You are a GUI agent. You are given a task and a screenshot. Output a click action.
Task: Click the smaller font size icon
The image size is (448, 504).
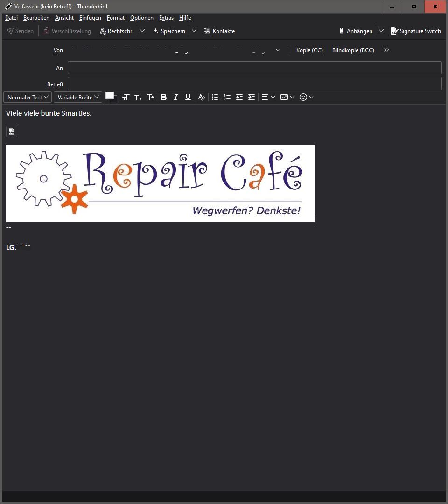138,97
